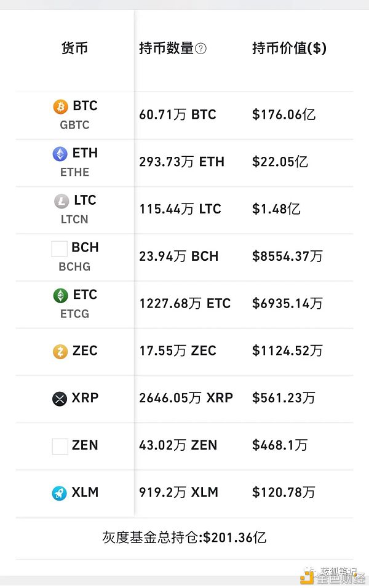The image size is (369, 588).
Task: Click the blue Stellar XLM rocket icon
Action: [x=60, y=493]
